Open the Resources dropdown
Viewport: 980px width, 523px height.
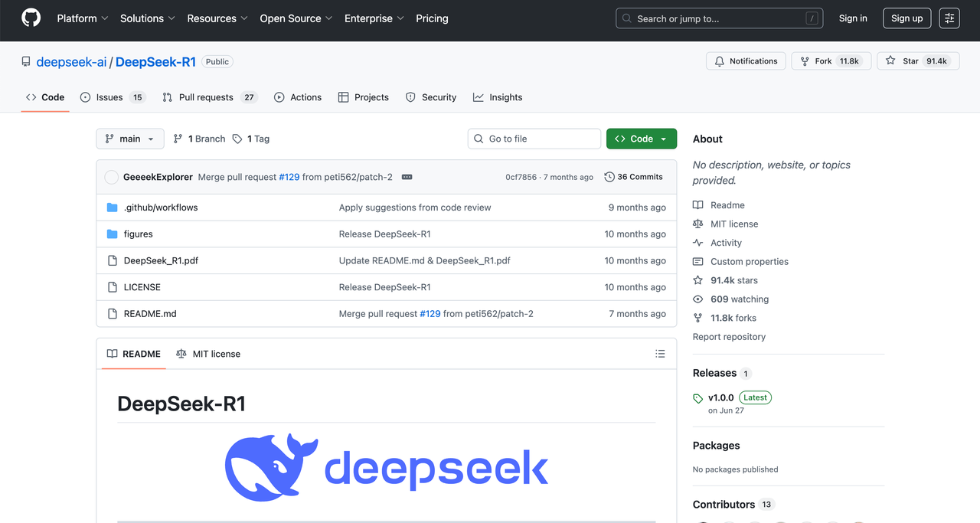(217, 18)
